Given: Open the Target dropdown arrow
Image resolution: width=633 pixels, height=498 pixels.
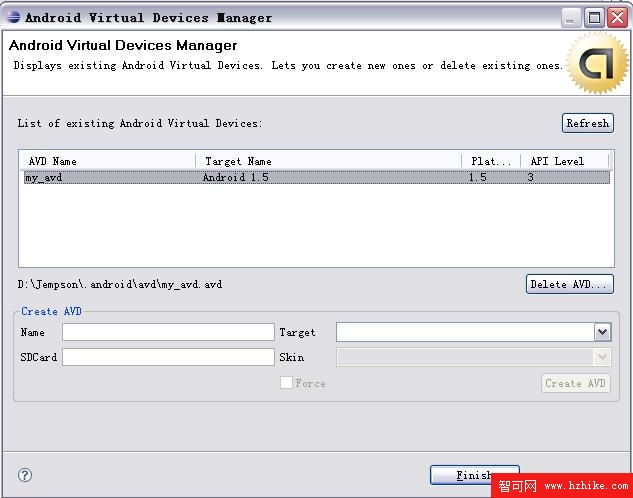Looking at the screenshot, I should click(602, 332).
